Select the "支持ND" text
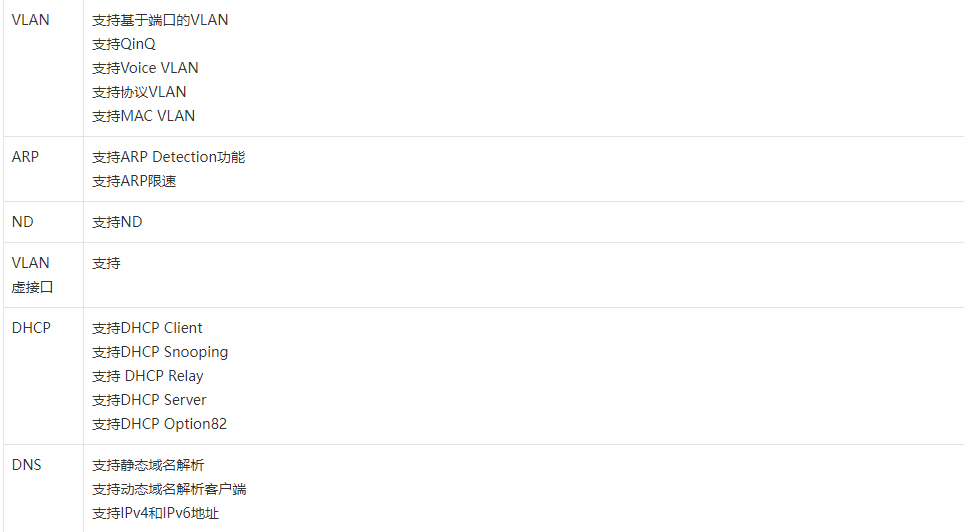 tap(117, 222)
